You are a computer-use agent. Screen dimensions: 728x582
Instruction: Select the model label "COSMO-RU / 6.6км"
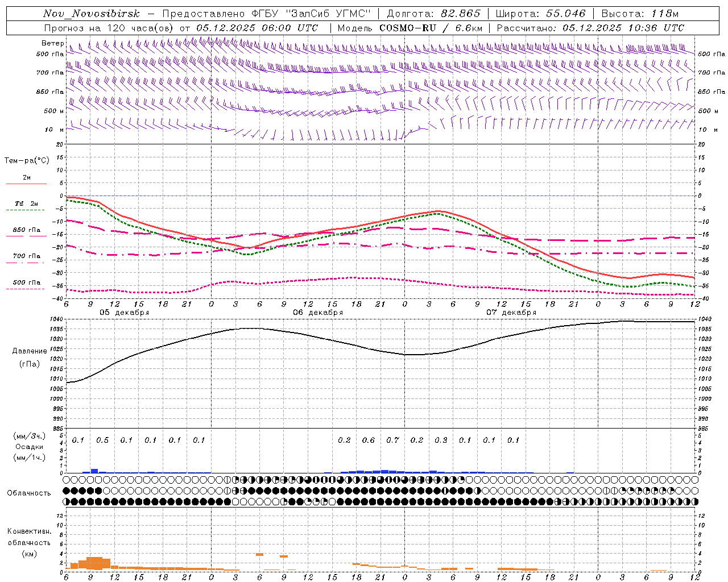431,28
